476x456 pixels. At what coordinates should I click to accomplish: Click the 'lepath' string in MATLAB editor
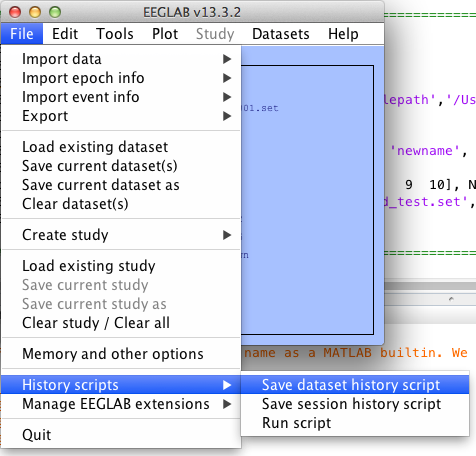coord(409,100)
